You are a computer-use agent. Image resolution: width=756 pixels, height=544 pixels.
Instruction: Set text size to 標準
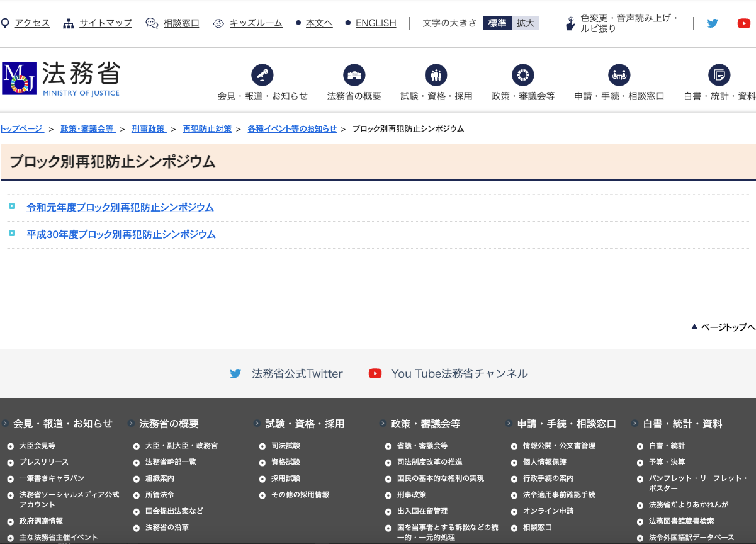click(x=497, y=23)
